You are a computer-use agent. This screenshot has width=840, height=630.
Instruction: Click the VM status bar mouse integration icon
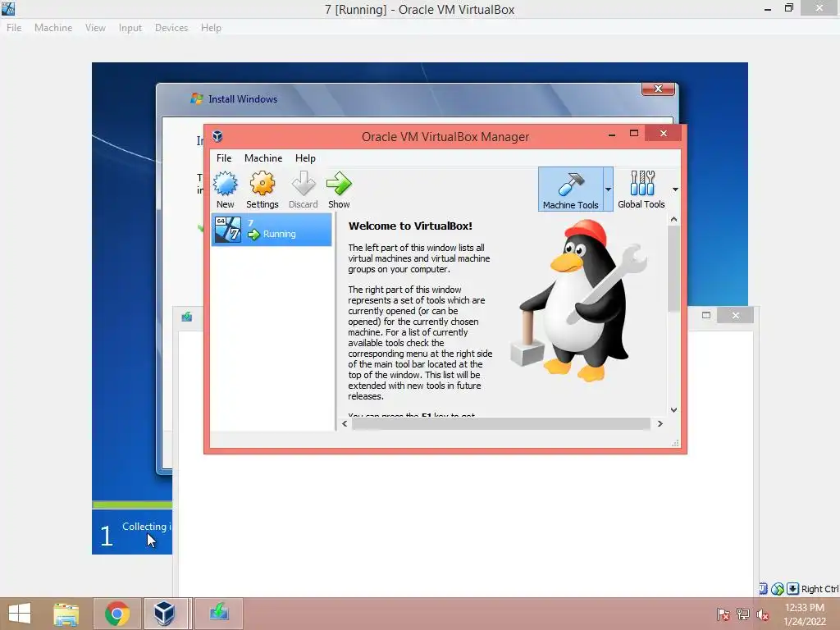tap(778, 589)
